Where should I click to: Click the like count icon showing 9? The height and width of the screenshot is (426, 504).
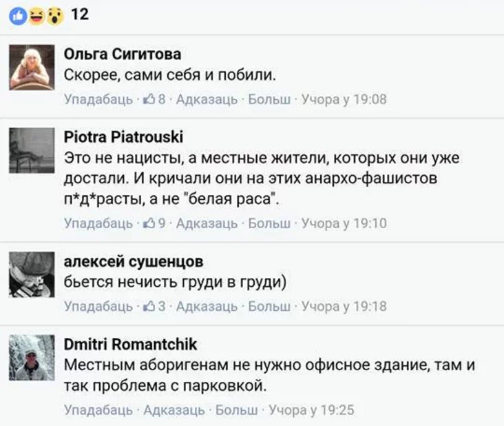click(x=153, y=223)
